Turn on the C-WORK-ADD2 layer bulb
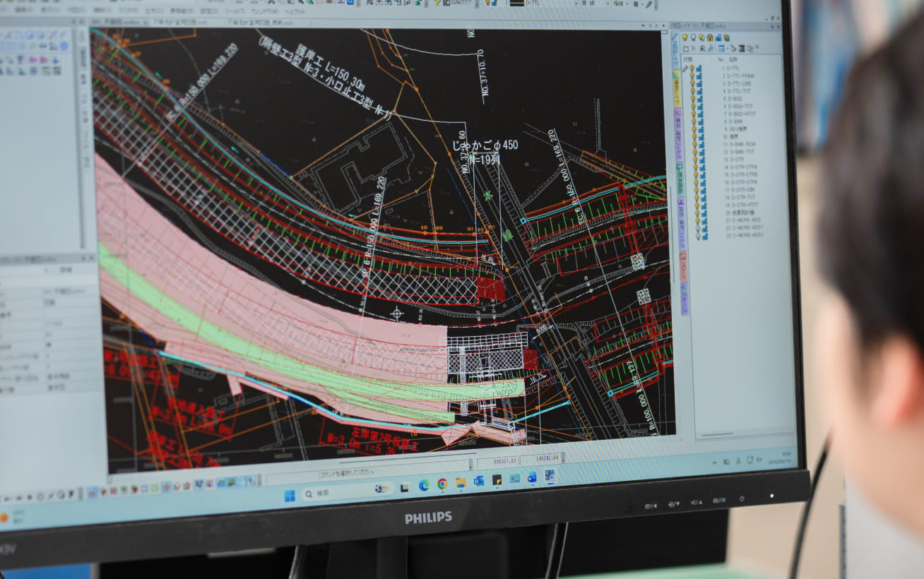Image resolution: width=924 pixels, height=579 pixels. 698,235
